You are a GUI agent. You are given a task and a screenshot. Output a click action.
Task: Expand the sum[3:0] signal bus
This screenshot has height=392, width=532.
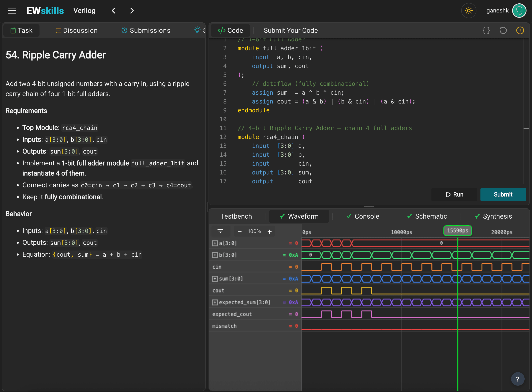(215, 279)
